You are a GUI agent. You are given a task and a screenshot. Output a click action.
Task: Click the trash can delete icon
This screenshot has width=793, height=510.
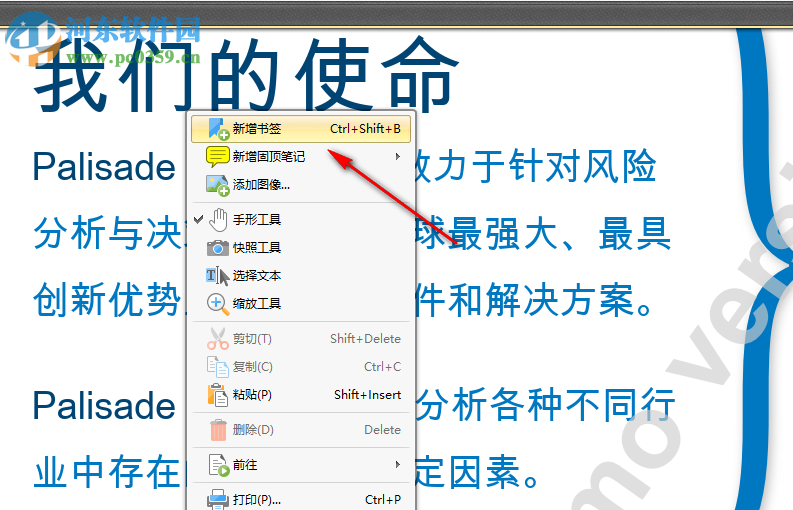pos(218,430)
